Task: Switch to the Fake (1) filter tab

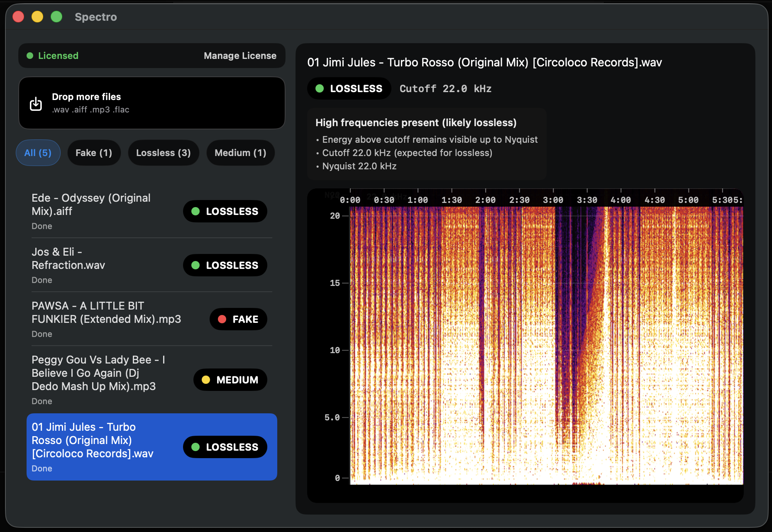Action: pyautogui.click(x=94, y=153)
